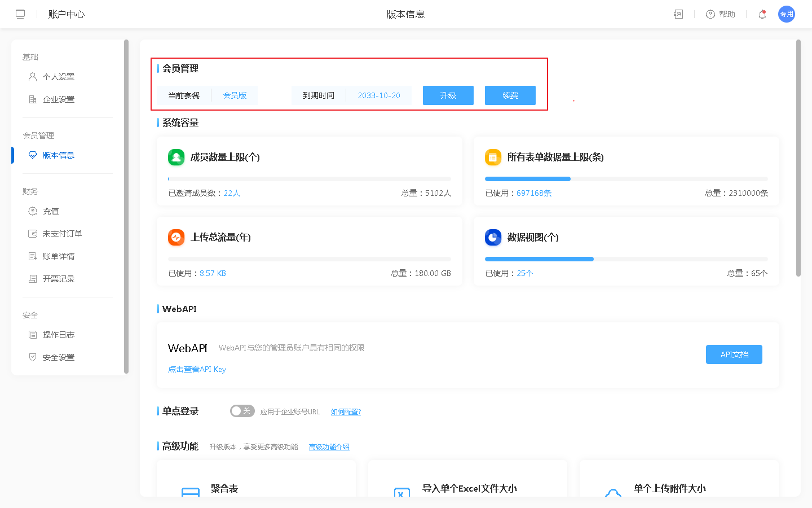Click the 点击查看API Key link

point(197,369)
